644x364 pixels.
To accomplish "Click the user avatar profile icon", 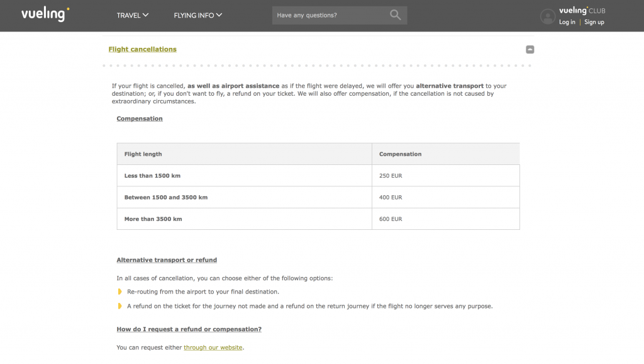I will coord(548,16).
